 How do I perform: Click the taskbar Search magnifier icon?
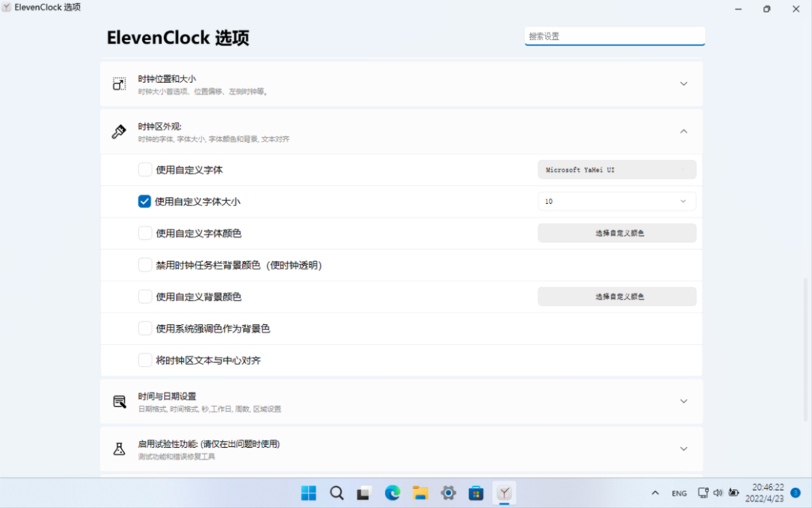[337, 493]
